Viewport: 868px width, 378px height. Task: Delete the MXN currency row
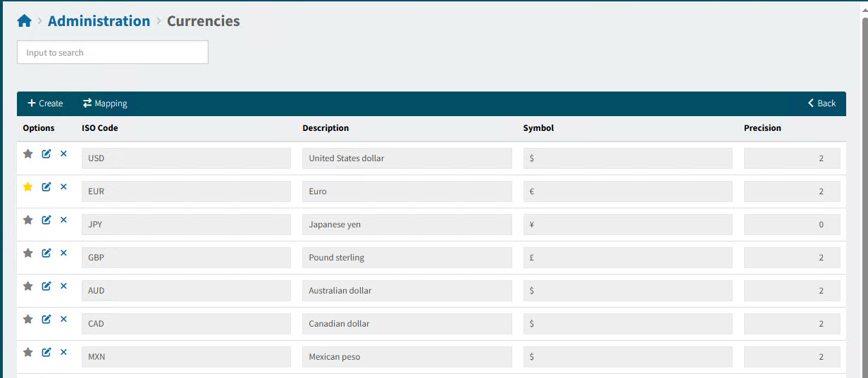pos(63,352)
